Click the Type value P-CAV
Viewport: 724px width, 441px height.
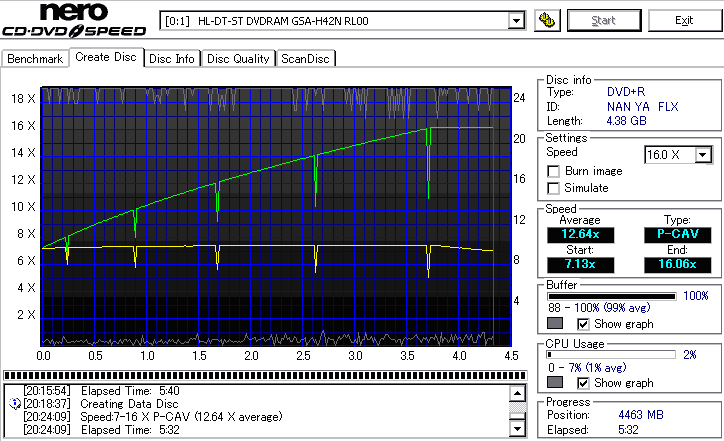click(678, 235)
